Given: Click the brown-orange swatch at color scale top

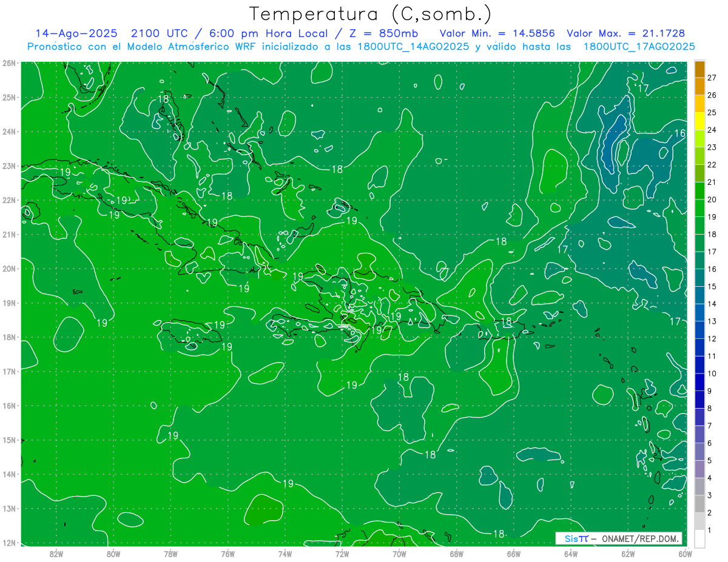Looking at the screenshot, I should pos(699,69).
